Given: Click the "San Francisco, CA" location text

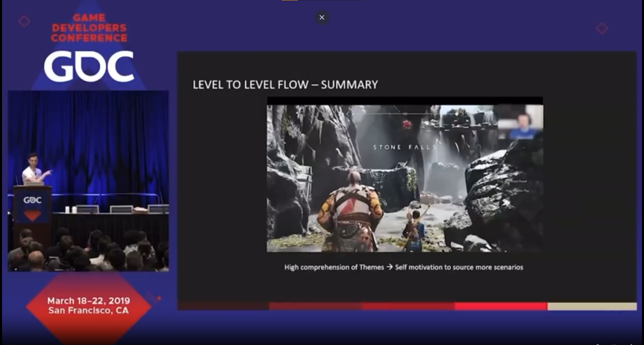Looking at the screenshot, I should (89, 310).
